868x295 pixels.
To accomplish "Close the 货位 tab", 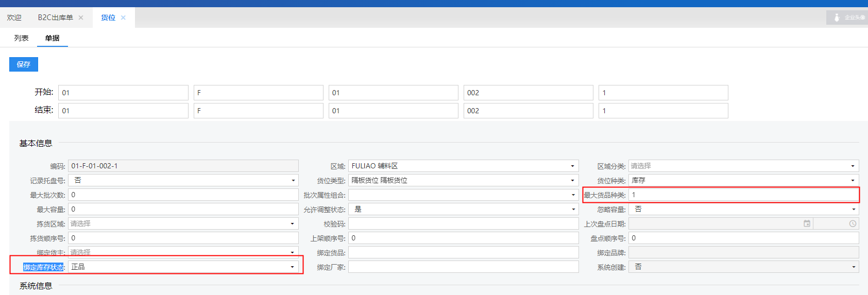I will pyautogui.click(x=123, y=18).
